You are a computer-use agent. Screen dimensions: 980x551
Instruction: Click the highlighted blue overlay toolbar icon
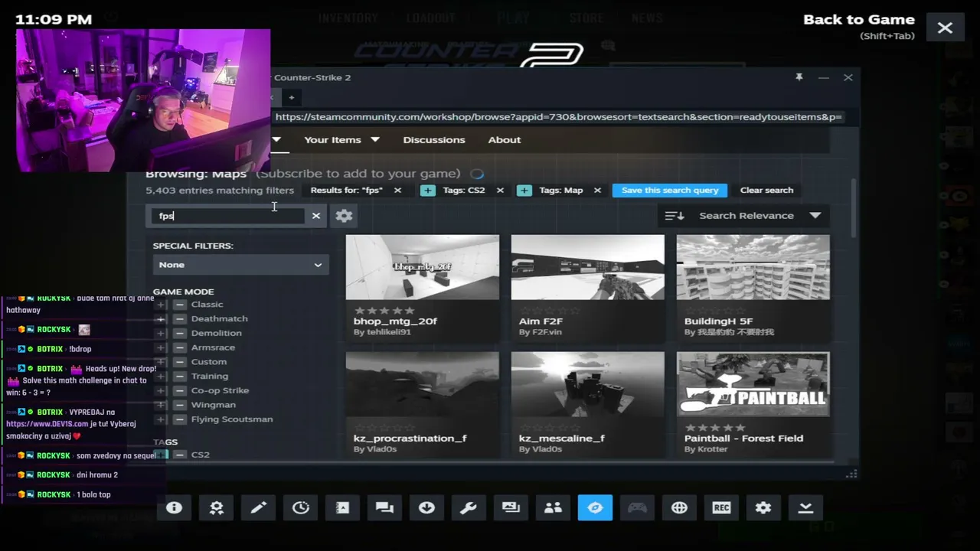[595, 507]
